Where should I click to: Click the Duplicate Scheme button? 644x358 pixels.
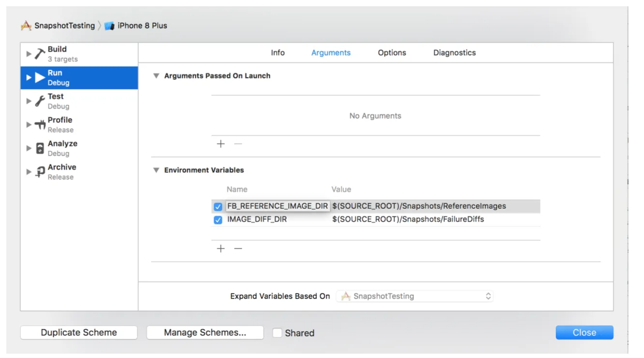pos(79,332)
